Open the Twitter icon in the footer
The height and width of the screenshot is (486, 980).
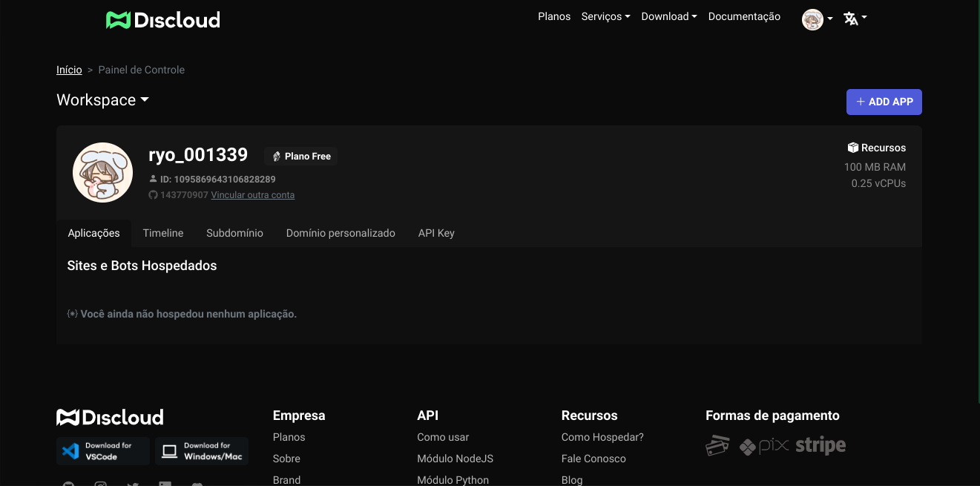(x=132, y=483)
